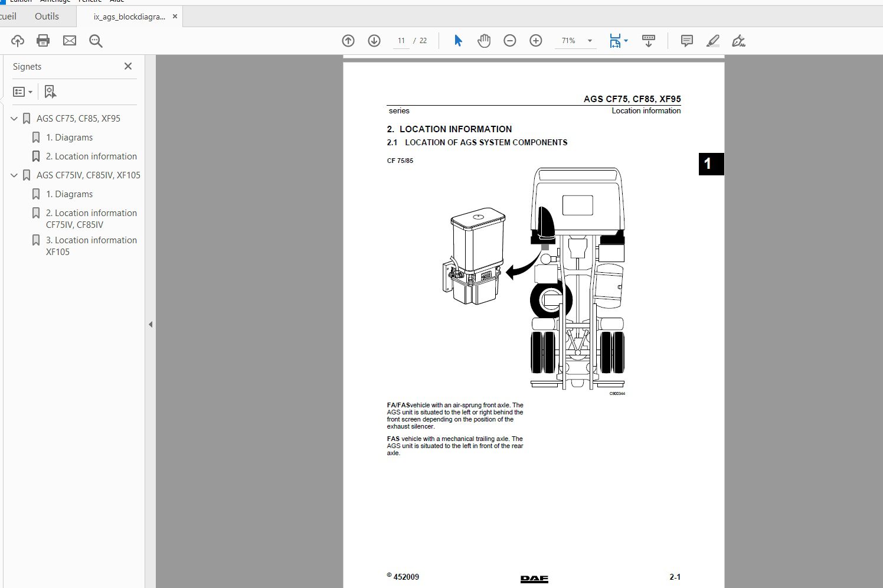
Task: Close the Signets bookmarks panel
Action: 128,66
